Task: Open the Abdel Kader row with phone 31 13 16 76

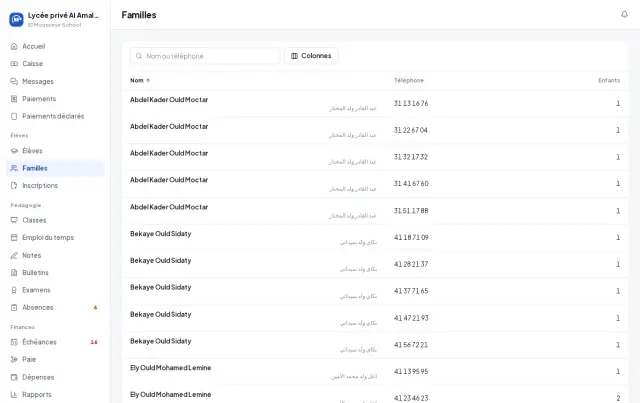Action: pos(375,104)
